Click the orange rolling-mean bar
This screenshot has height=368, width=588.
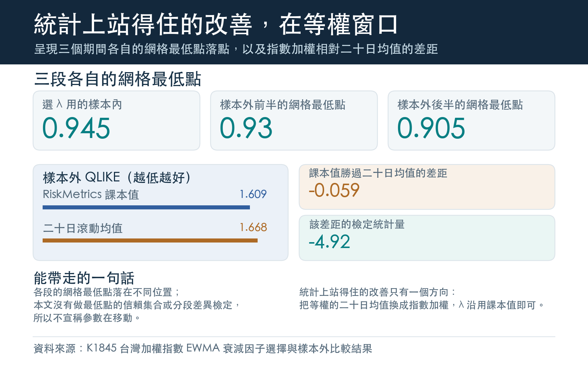150,241
